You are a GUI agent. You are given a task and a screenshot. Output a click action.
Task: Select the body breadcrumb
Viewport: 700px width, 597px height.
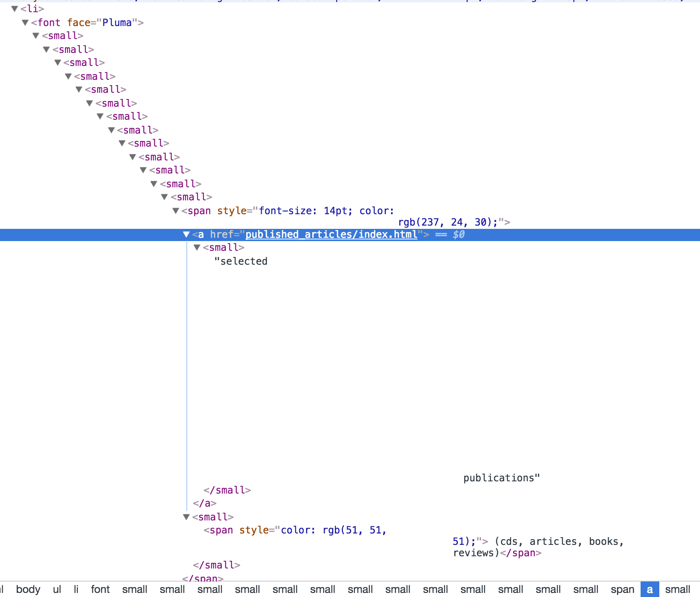click(28, 589)
